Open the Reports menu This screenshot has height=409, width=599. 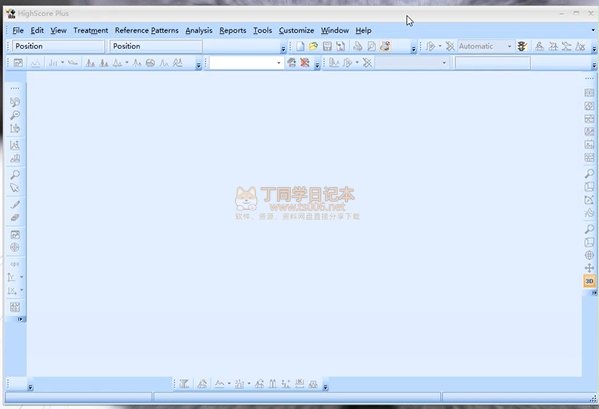click(233, 31)
